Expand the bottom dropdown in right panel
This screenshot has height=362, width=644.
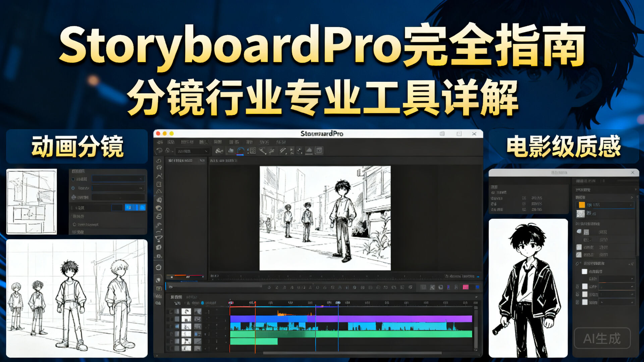coord(616,302)
